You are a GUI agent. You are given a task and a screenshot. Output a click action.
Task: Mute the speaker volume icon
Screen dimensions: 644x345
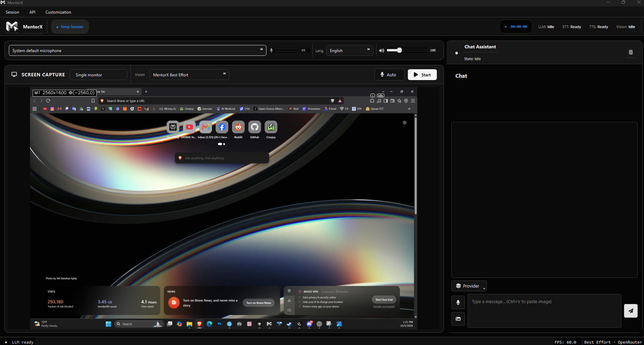point(382,50)
